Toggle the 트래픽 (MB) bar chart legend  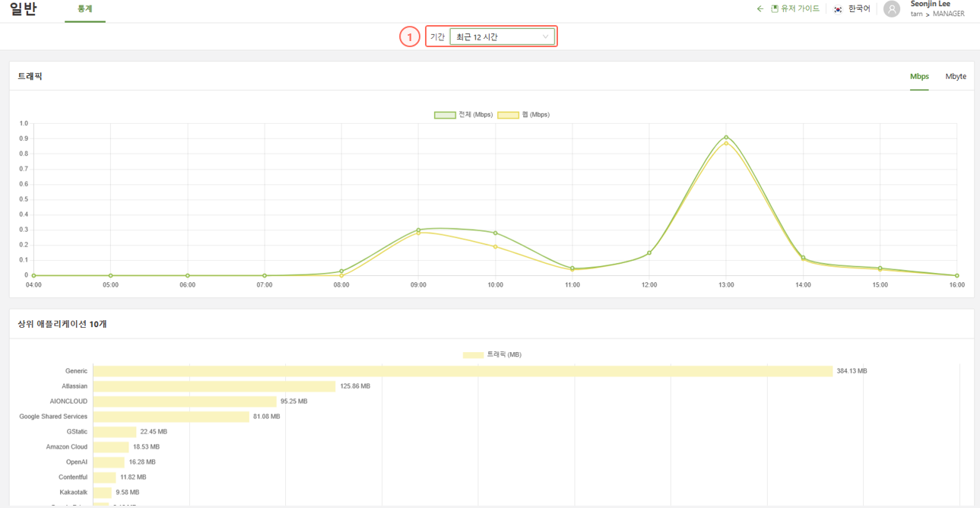(x=491, y=355)
